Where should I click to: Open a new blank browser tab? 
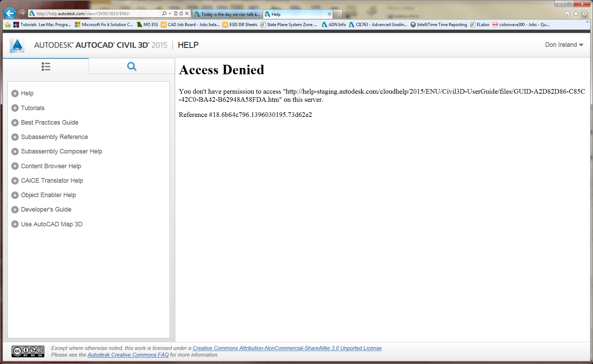click(338, 14)
